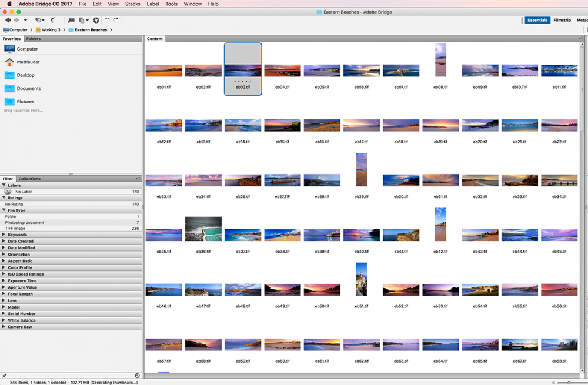Select the eb36.tif thumbnail
This screenshot has height=385, width=588.
pyautogui.click(x=203, y=229)
